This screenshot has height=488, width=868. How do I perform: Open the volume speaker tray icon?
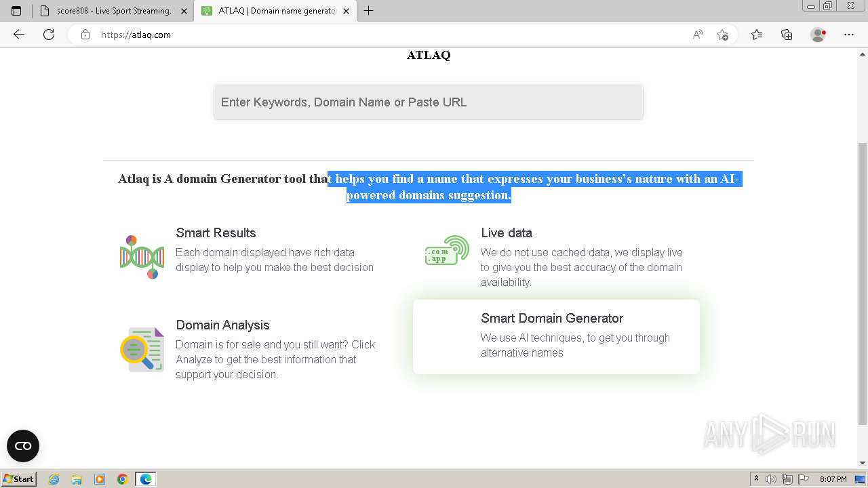point(771,479)
